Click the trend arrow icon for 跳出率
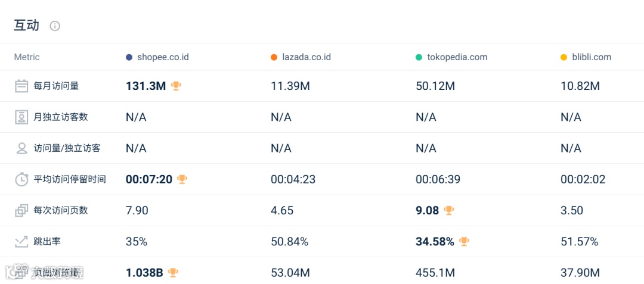The height and width of the screenshot is (284, 644). pyautogui.click(x=21, y=241)
